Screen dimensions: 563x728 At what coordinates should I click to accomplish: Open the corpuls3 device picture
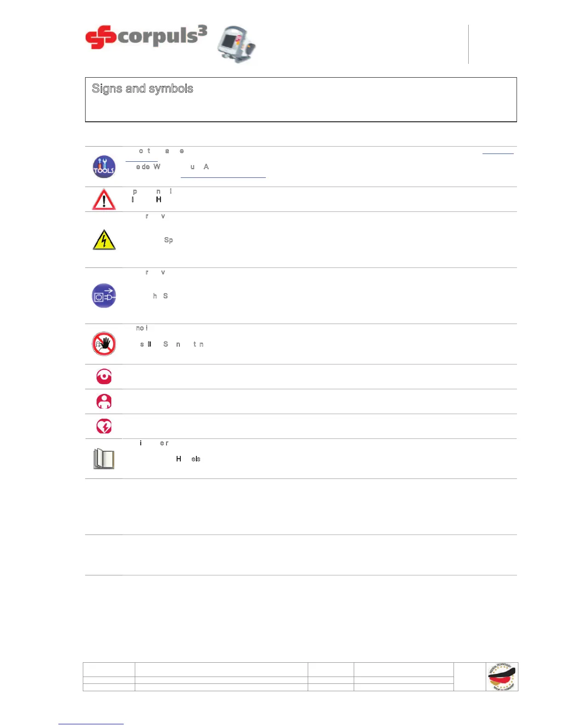(236, 45)
